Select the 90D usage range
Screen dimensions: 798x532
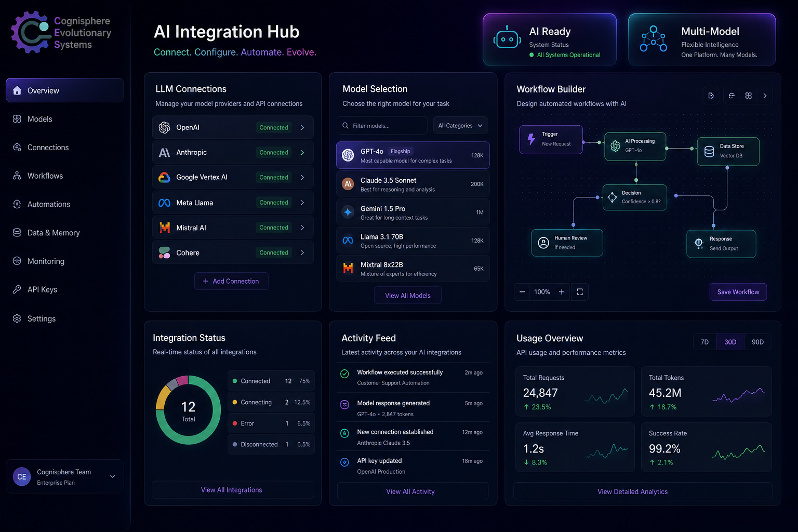click(757, 342)
